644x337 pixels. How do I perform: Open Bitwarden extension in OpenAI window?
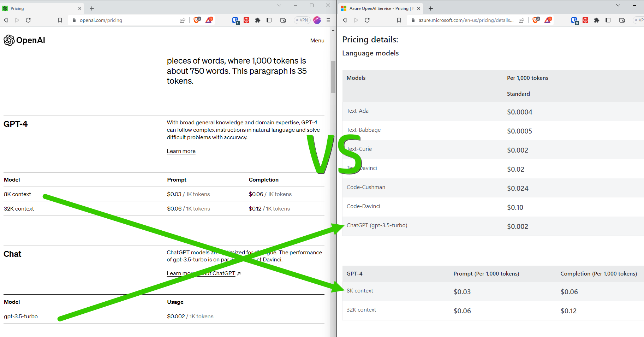(x=235, y=20)
